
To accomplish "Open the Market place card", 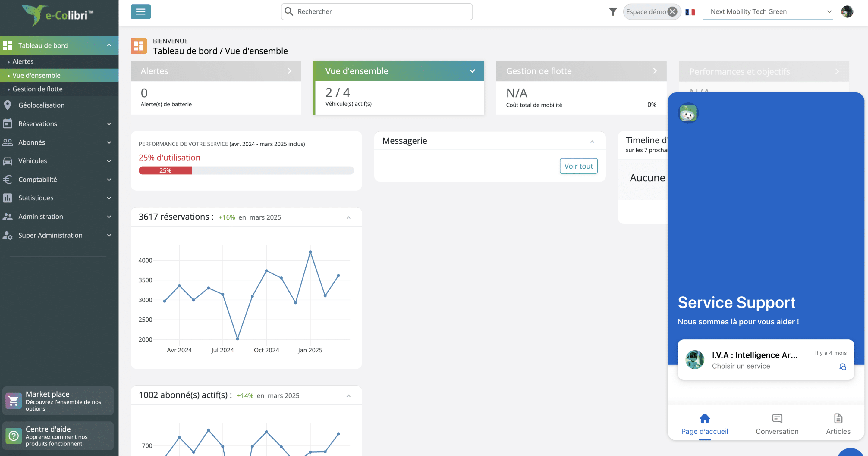I will 58,401.
